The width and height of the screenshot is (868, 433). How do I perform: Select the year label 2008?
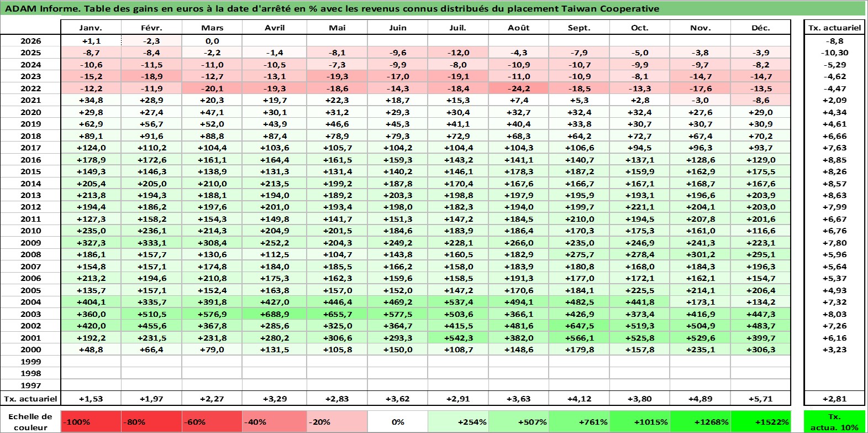click(x=30, y=254)
